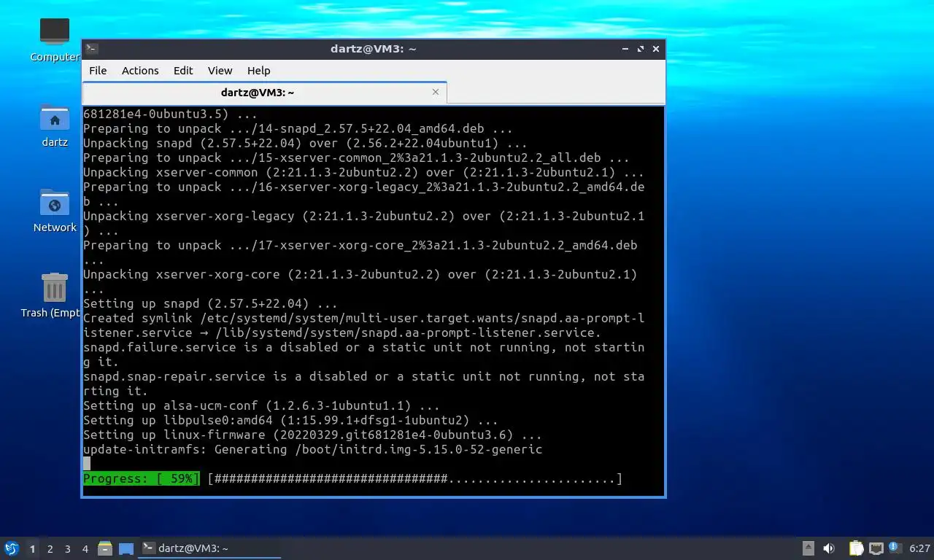Click the 'Unpacking xserver-common' output line
The height and width of the screenshot is (560, 934).
click(x=363, y=173)
